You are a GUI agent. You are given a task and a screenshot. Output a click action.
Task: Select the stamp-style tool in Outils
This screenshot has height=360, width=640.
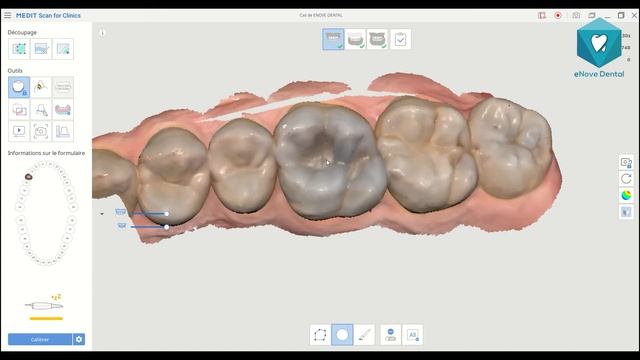pos(41,109)
